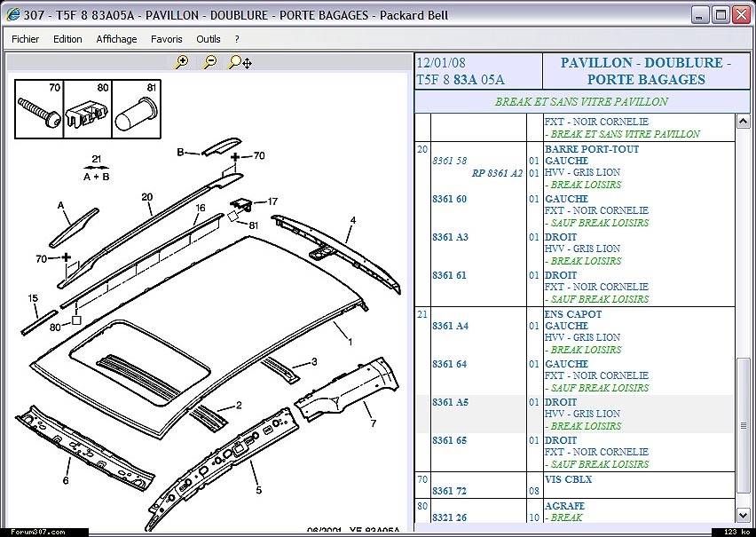The width and height of the screenshot is (756, 537).
Task: Click diagram callout 1 for roof panel
Action: tap(350, 341)
